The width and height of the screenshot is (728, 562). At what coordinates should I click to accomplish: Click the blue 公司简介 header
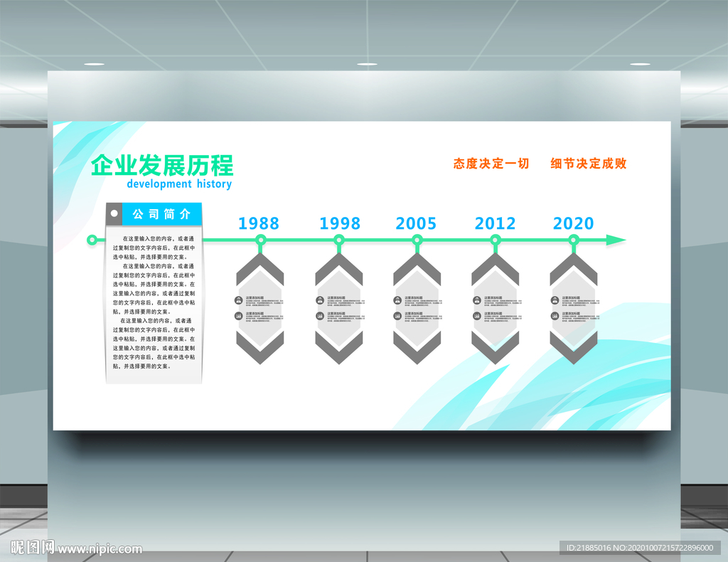161,214
